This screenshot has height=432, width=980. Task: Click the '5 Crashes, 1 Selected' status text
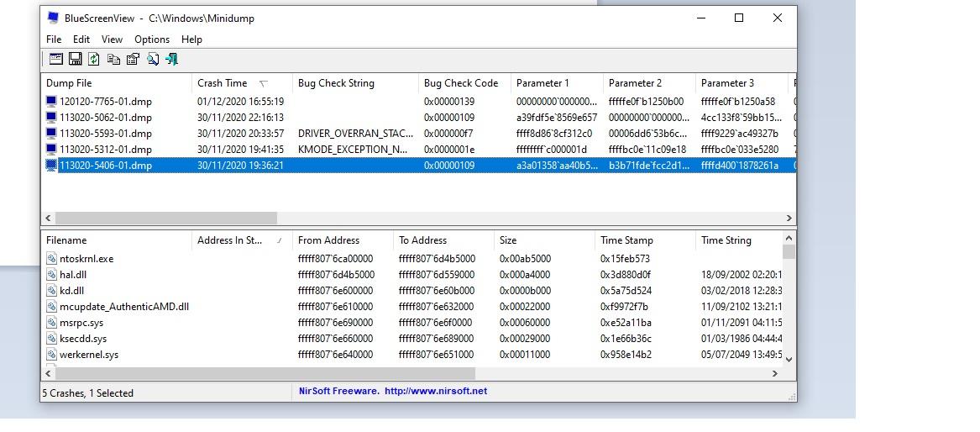click(87, 393)
